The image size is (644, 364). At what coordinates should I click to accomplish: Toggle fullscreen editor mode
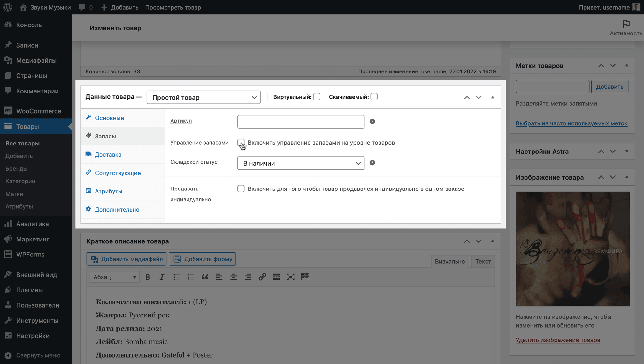click(x=291, y=277)
